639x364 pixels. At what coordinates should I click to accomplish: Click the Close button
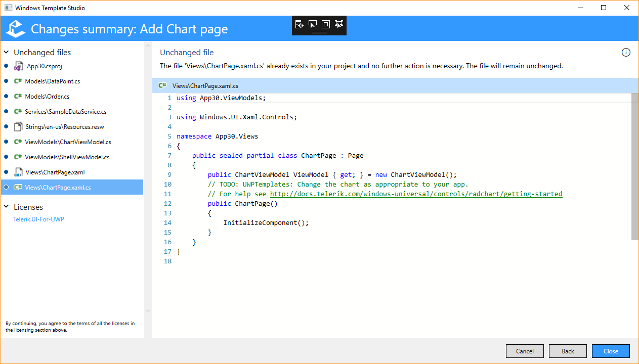(x=611, y=351)
